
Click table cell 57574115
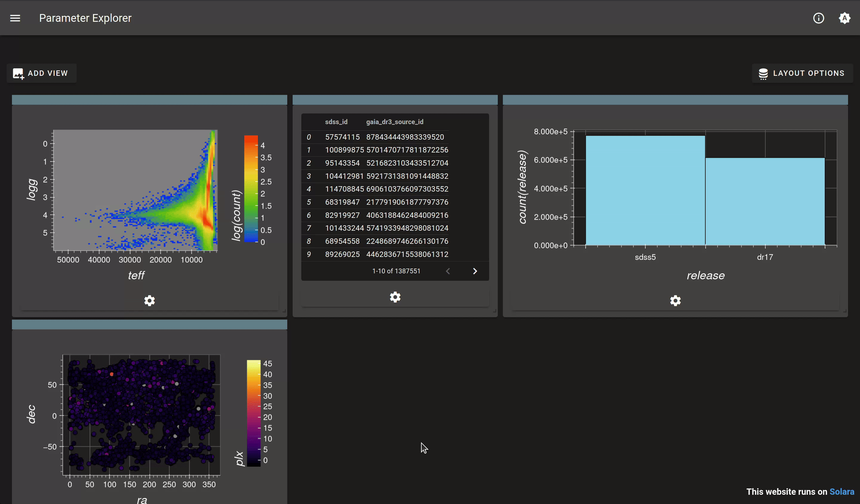tap(342, 137)
